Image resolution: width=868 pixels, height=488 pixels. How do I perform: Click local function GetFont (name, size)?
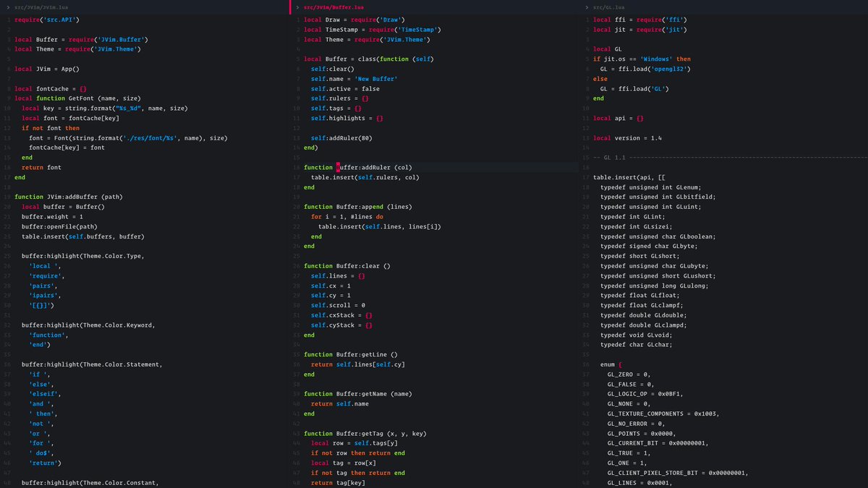(x=77, y=98)
